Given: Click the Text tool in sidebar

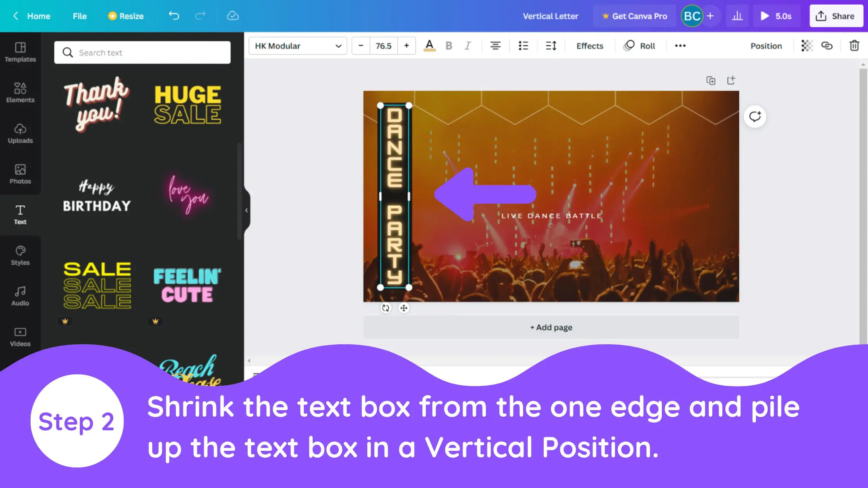Looking at the screenshot, I should coord(20,214).
